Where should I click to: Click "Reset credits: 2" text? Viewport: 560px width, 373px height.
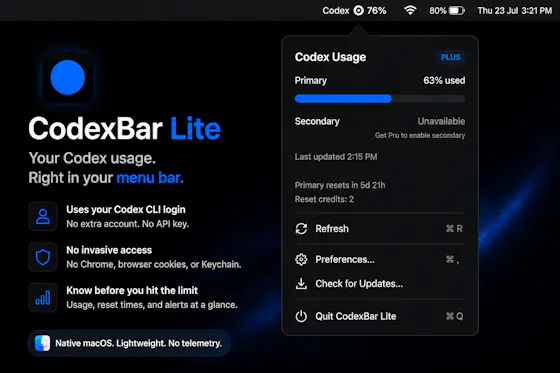[x=324, y=199]
